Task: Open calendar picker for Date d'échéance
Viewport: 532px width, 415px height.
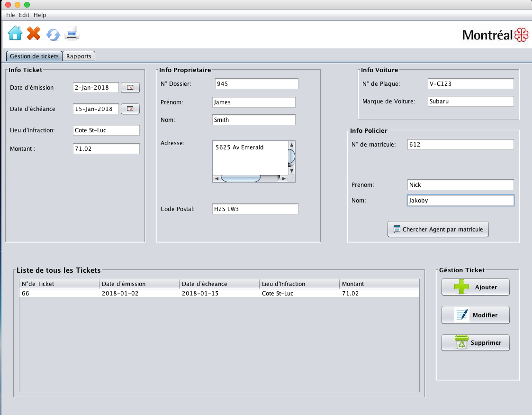Action: click(130, 109)
